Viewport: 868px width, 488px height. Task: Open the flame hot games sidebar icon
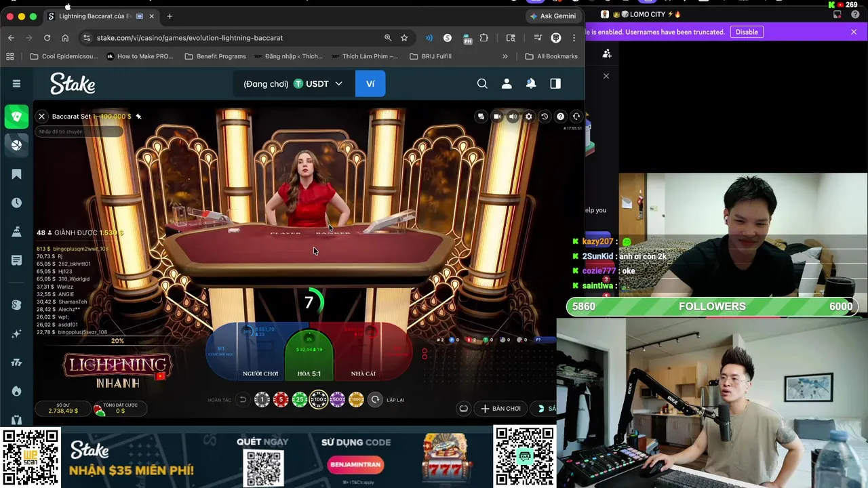(x=16, y=391)
